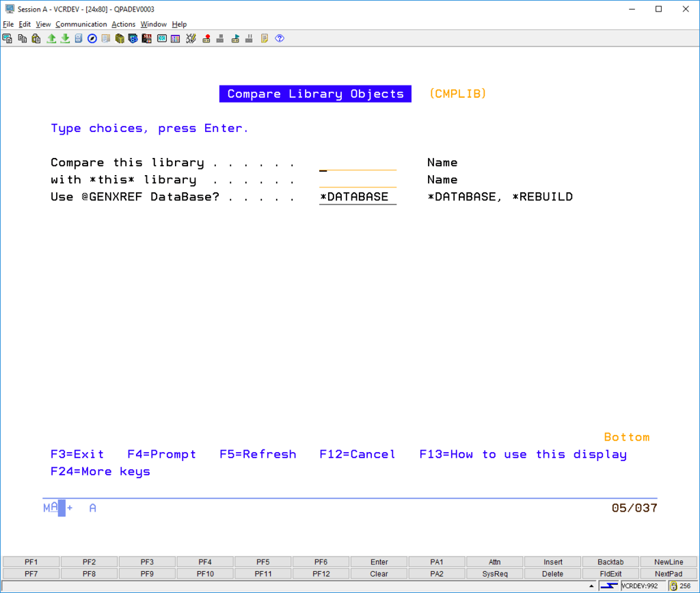
Task: Click the *DATABASE value field
Action: point(358,197)
